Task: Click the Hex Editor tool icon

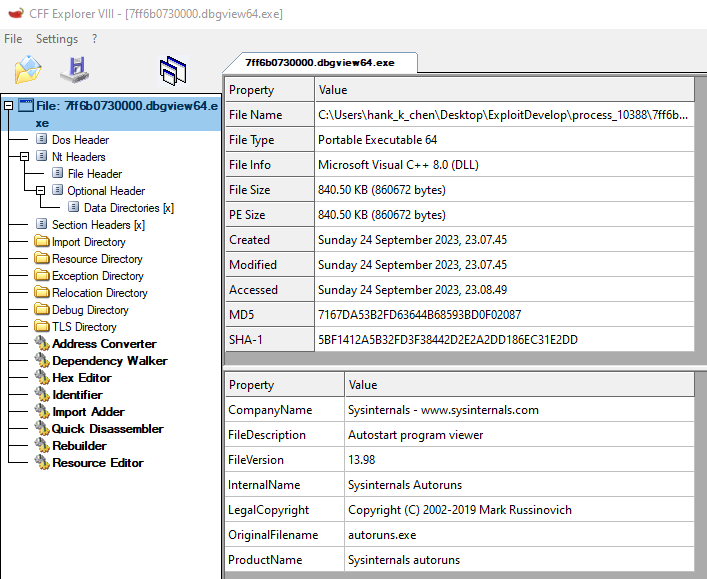Action: pos(42,377)
